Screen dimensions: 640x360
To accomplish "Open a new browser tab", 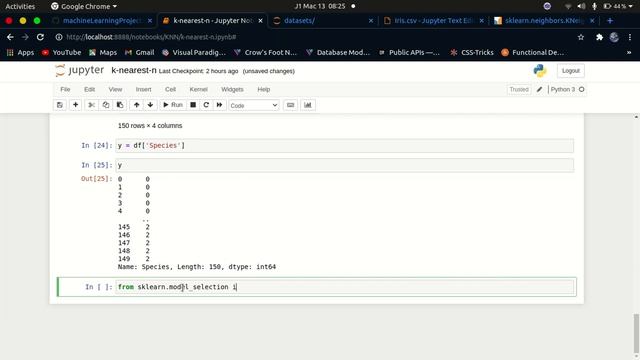I will click(x=610, y=20).
